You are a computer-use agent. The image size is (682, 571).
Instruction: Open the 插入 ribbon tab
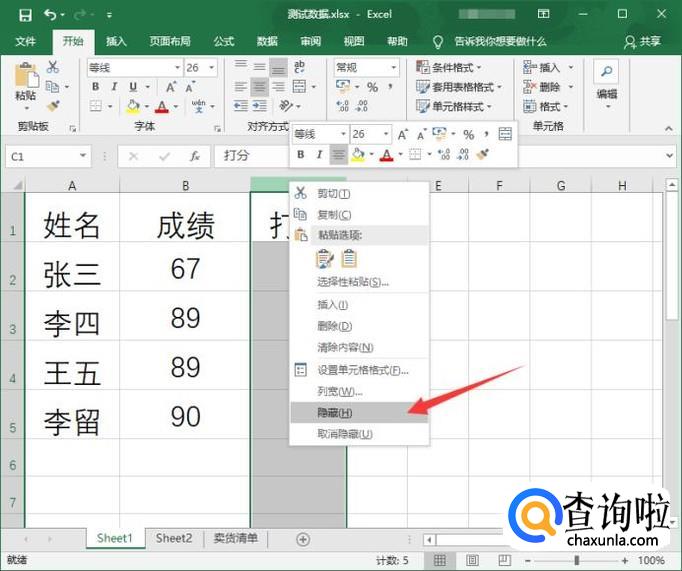(117, 41)
